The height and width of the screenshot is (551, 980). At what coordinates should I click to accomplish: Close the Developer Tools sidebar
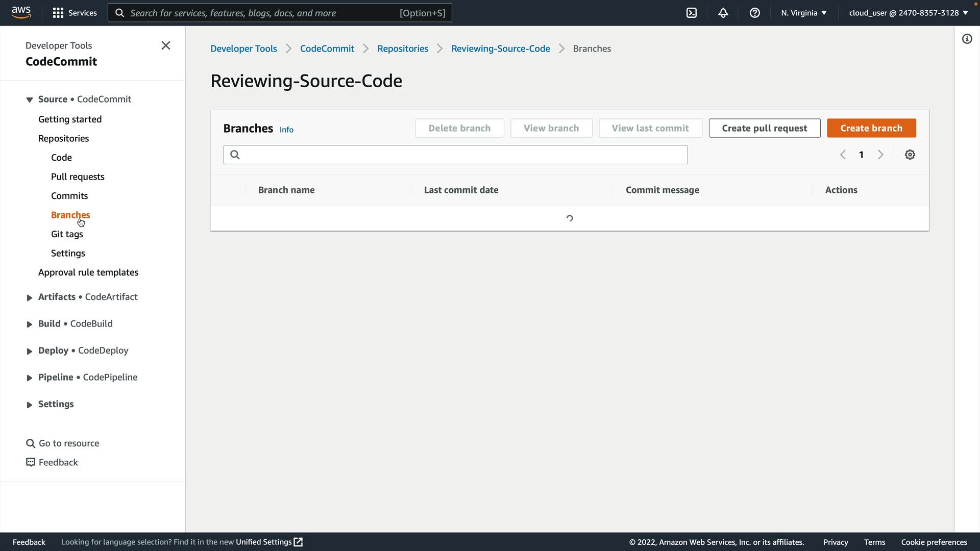[x=166, y=45]
